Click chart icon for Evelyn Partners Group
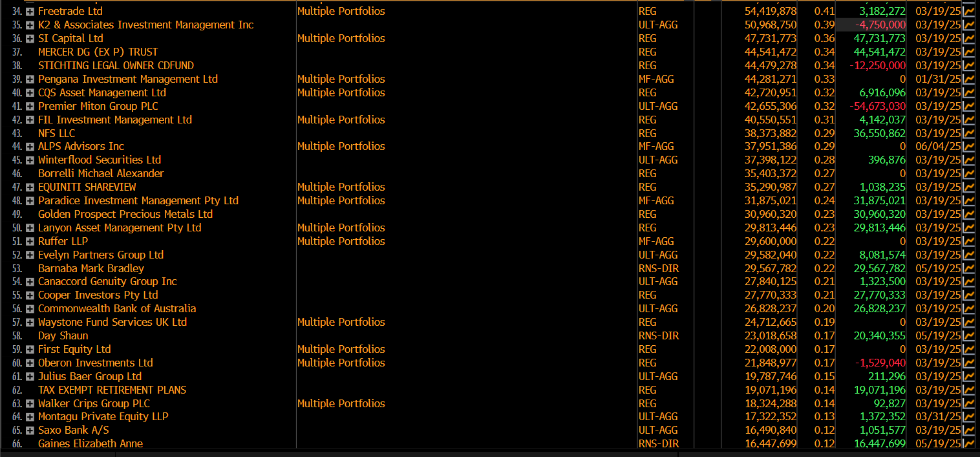This screenshot has height=457, width=980. (968, 255)
